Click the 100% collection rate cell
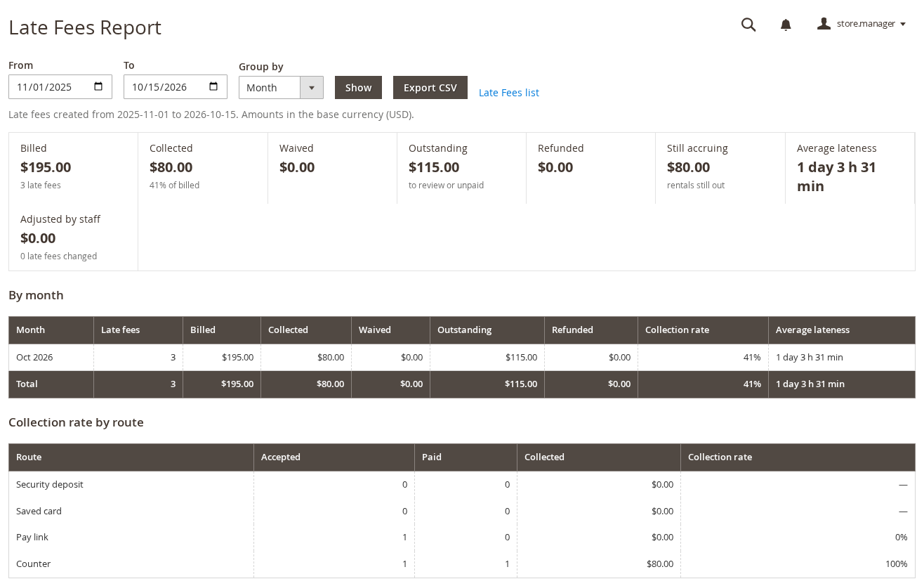The height and width of the screenshot is (586, 924). coord(798,564)
